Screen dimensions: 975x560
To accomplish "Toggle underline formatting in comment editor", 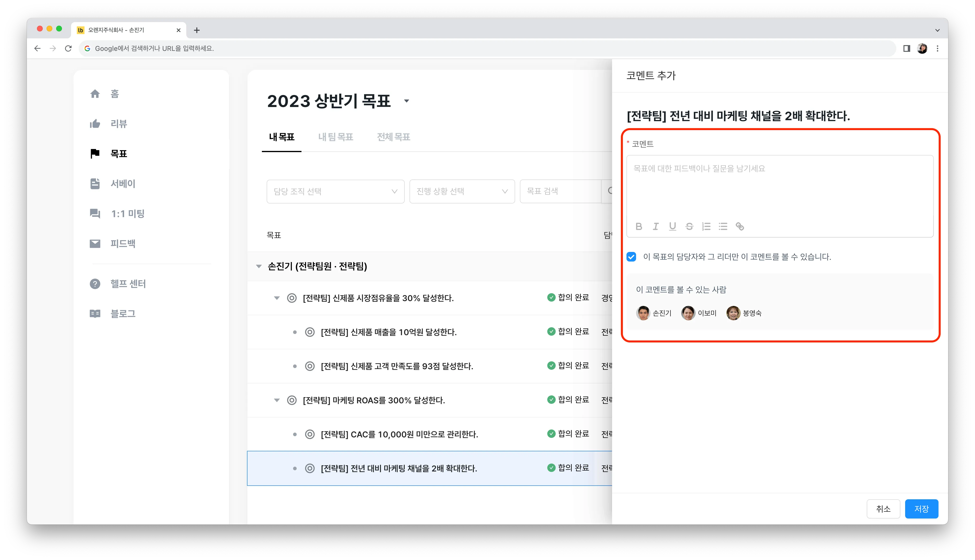I will point(672,226).
